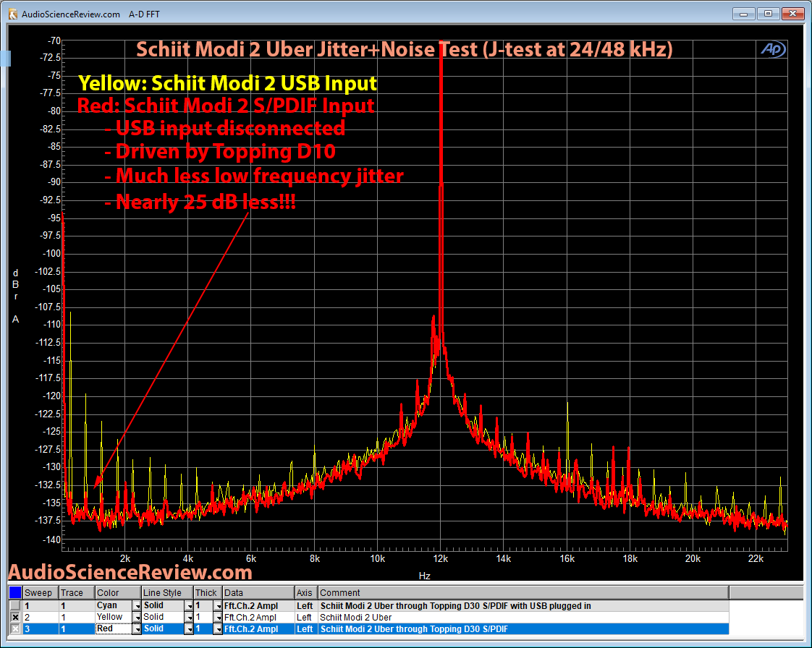Click the '12k' x-axis tick label
The height and width of the screenshot is (648, 812).
click(x=441, y=558)
